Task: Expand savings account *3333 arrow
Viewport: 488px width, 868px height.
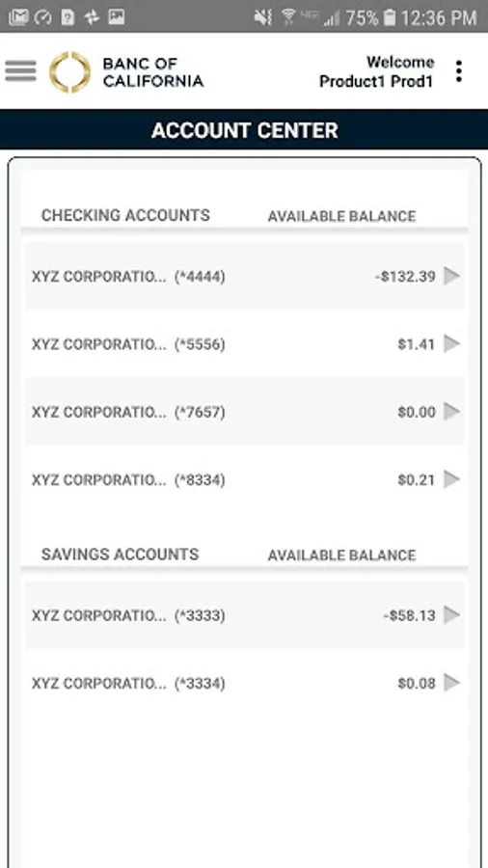Action: (x=452, y=615)
